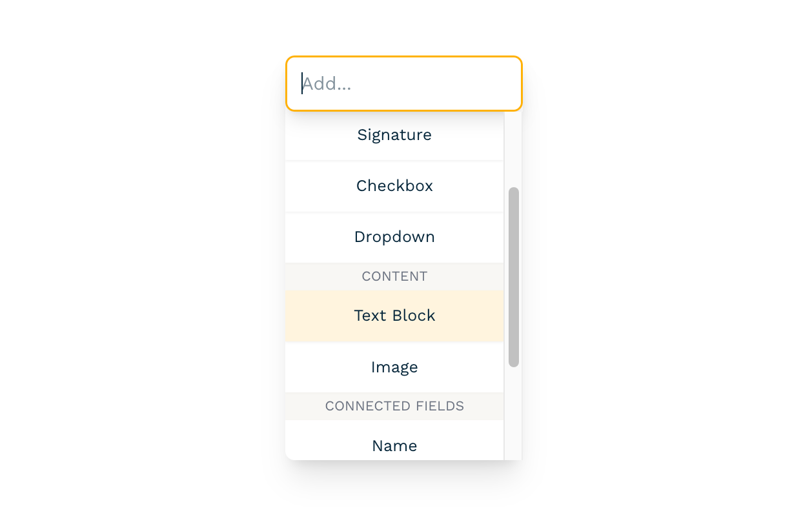Choose Signature to add a signature field
The image size is (812, 515).
(394, 135)
